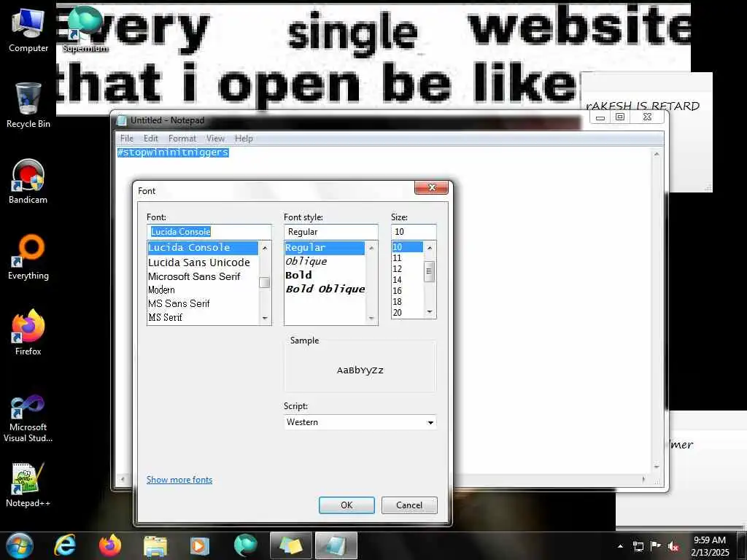Select the Firefox desktop shortcut
The height and width of the screenshot is (560, 747).
tap(28, 332)
